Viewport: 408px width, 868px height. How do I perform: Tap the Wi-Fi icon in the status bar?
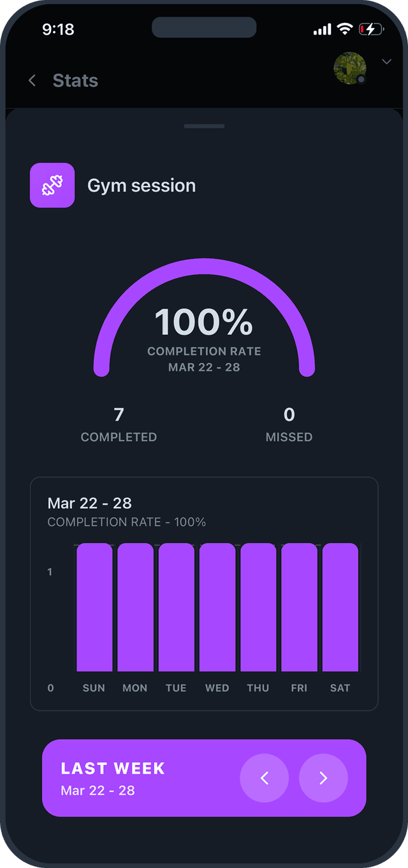345,29
